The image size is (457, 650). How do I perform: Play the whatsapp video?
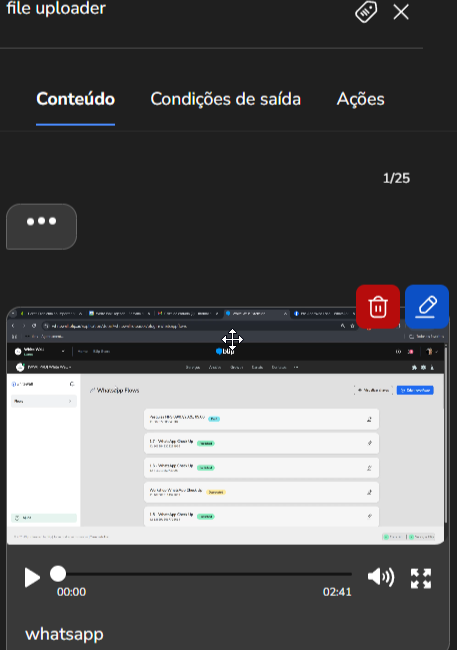pyautogui.click(x=32, y=577)
